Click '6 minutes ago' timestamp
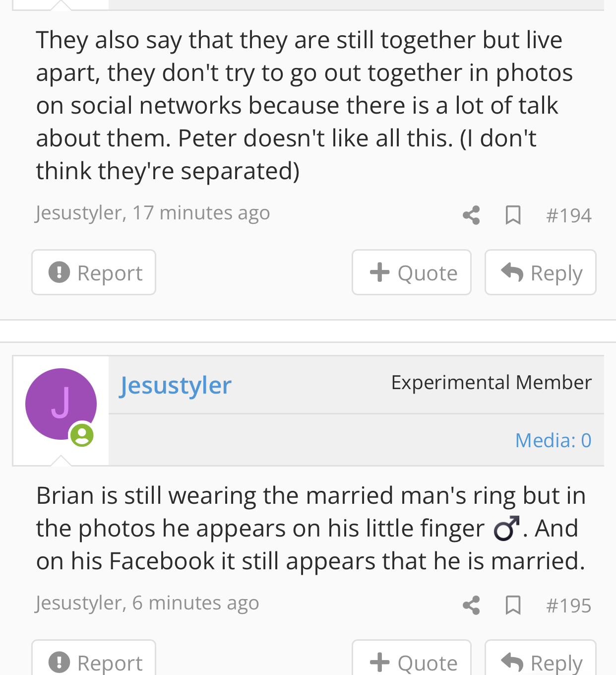616x675 pixels. (196, 603)
